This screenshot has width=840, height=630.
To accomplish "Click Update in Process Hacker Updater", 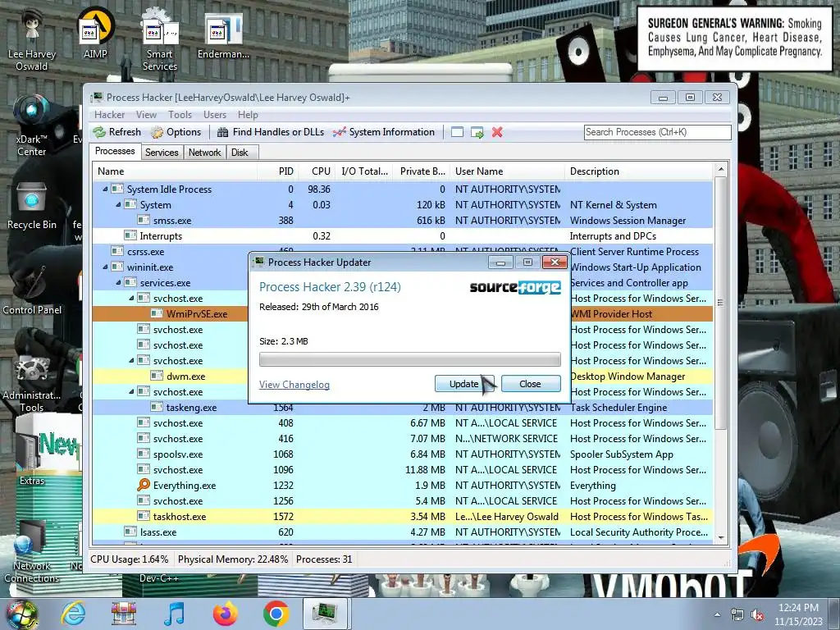I will (x=464, y=384).
